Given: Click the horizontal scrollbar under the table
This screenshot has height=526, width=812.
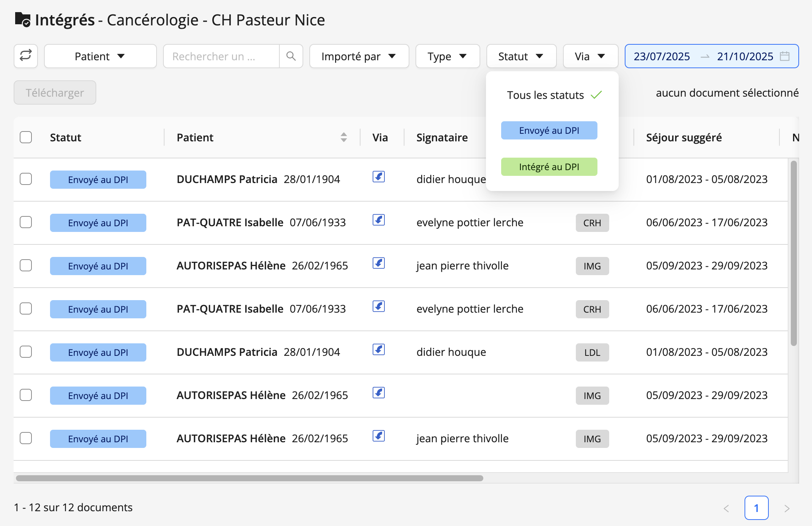Looking at the screenshot, I should [249, 478].
